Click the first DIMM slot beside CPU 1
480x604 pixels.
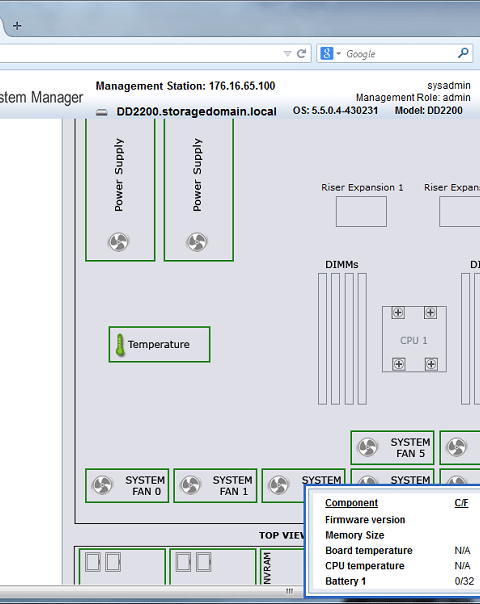[x=322, y=339]
